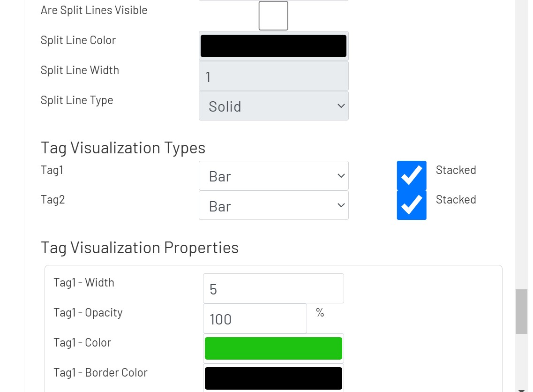
Task: Open the Split Line Color picker
Action: (273, 45)
